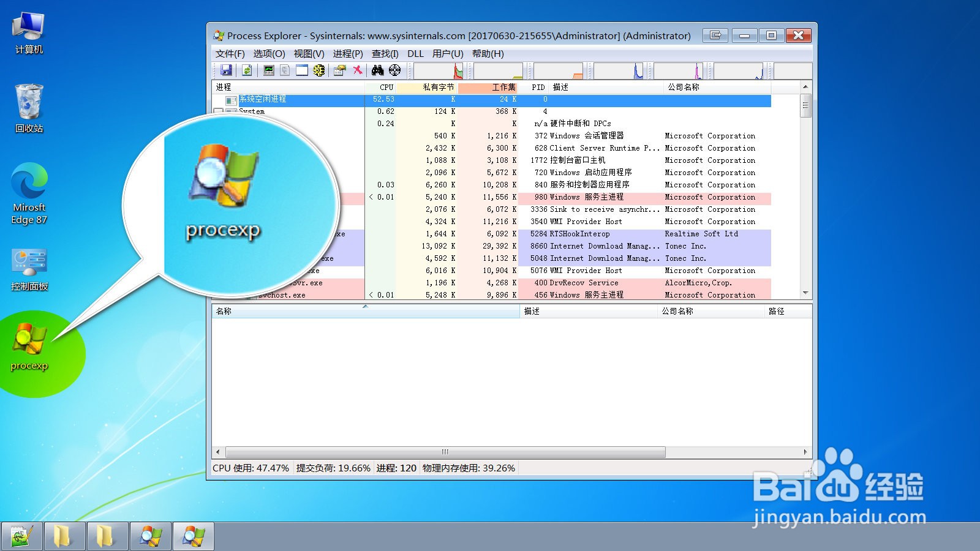Click the lower pane horizontal scrollbar thumb

pyautogui.click(x=445, y=452)
